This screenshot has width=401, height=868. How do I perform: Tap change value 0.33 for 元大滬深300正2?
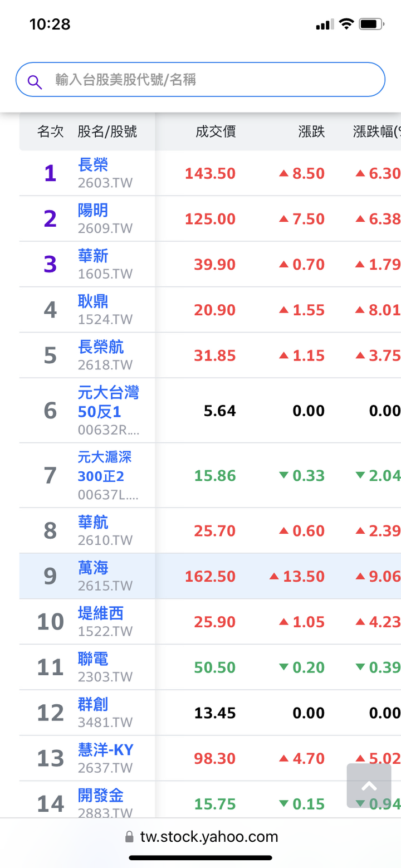point(309,476)
